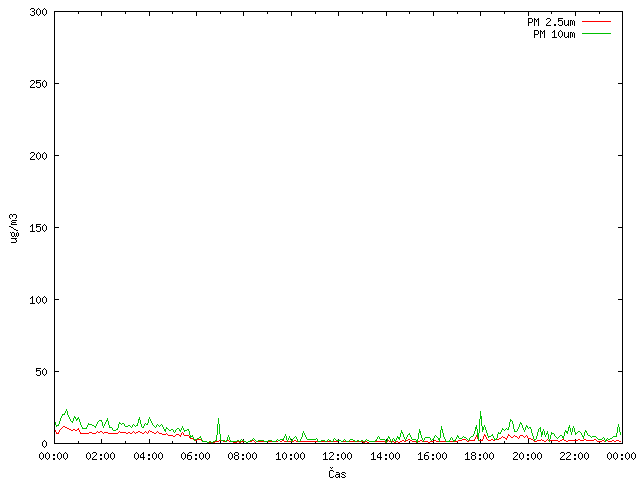Click the 50 y-axis value
640x480 pixels.
point(42,372)
